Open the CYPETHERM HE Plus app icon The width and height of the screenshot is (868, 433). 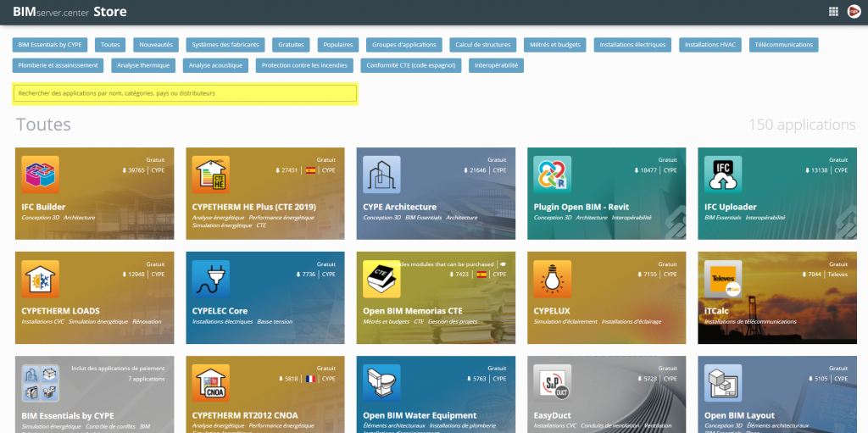(x=210, y=175)
